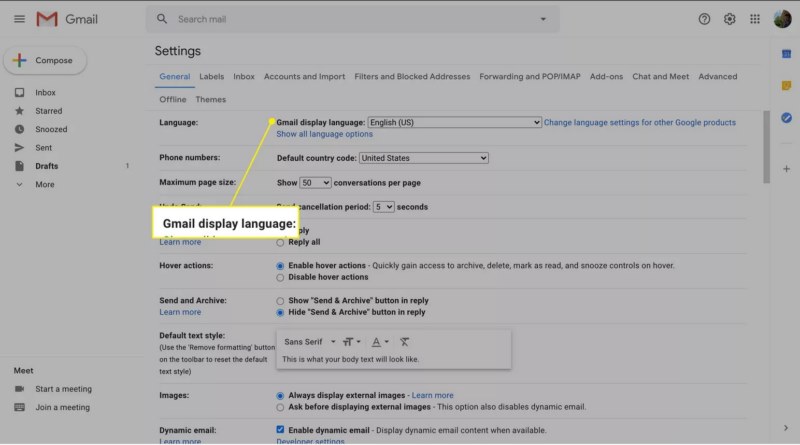Viewport: 800px width, 445px height.
Task: Click the Compose button
Action: point(45,60)
